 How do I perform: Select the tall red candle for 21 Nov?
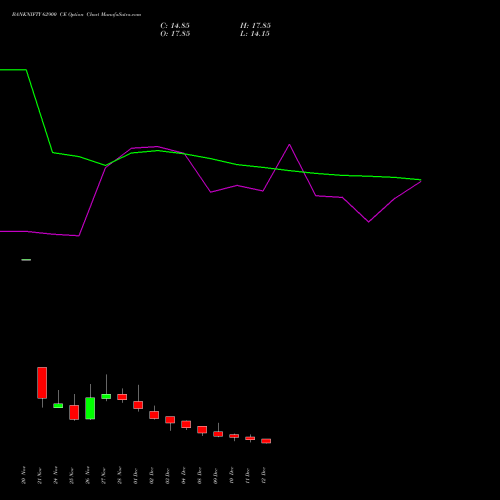[x=42, y=383]
